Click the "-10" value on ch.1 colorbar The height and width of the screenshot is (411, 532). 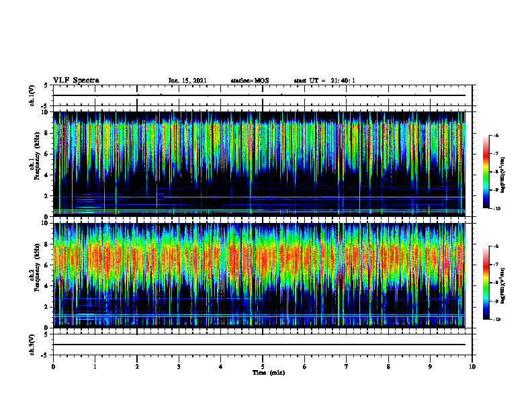[497, 208]
